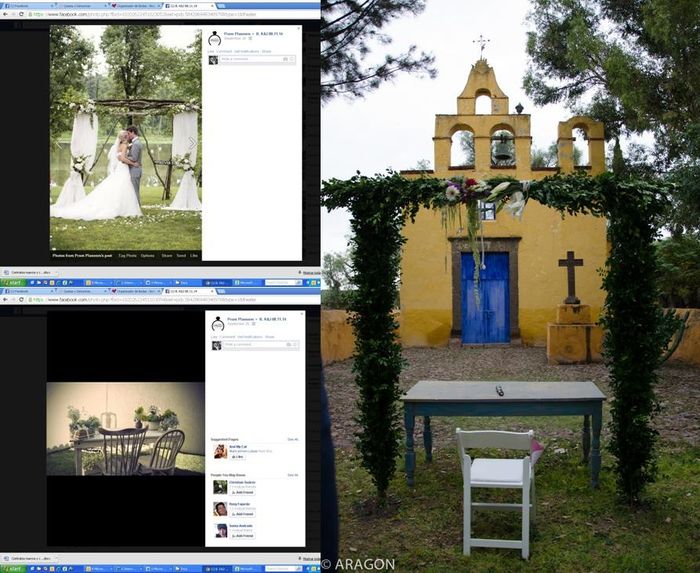Click Like link under lower post header
Screen dimensions: 700x573
tap(214, 337)
